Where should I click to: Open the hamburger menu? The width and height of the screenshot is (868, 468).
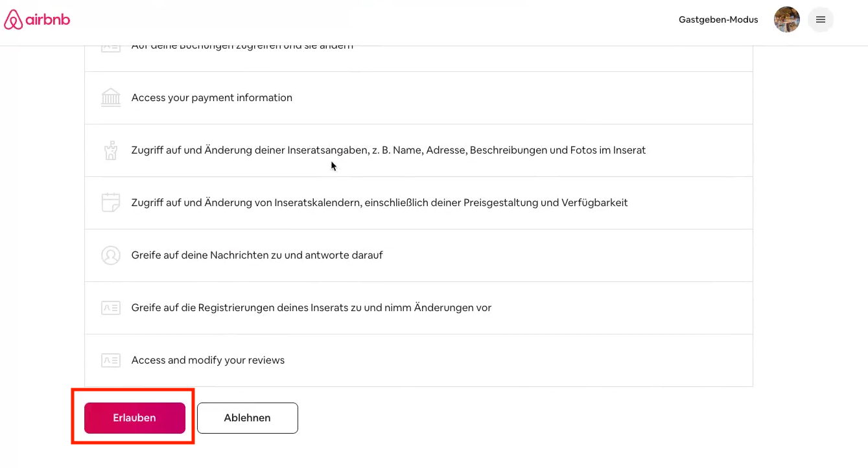pos(820,19)
